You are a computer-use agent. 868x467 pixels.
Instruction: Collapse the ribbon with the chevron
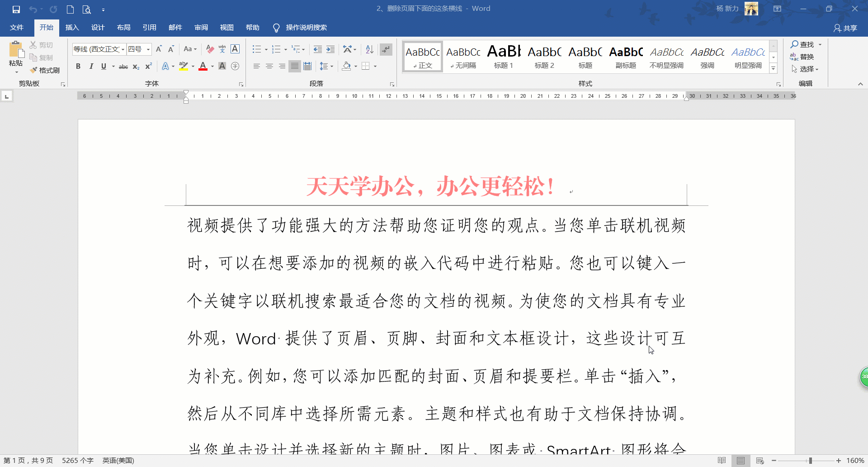click(860, 84)
